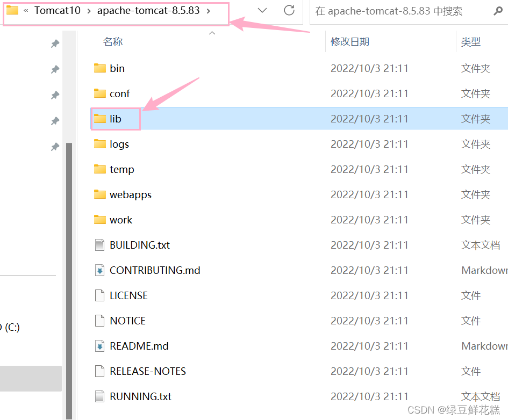Click the pin icon beside the logs row

tap(55, 147)
